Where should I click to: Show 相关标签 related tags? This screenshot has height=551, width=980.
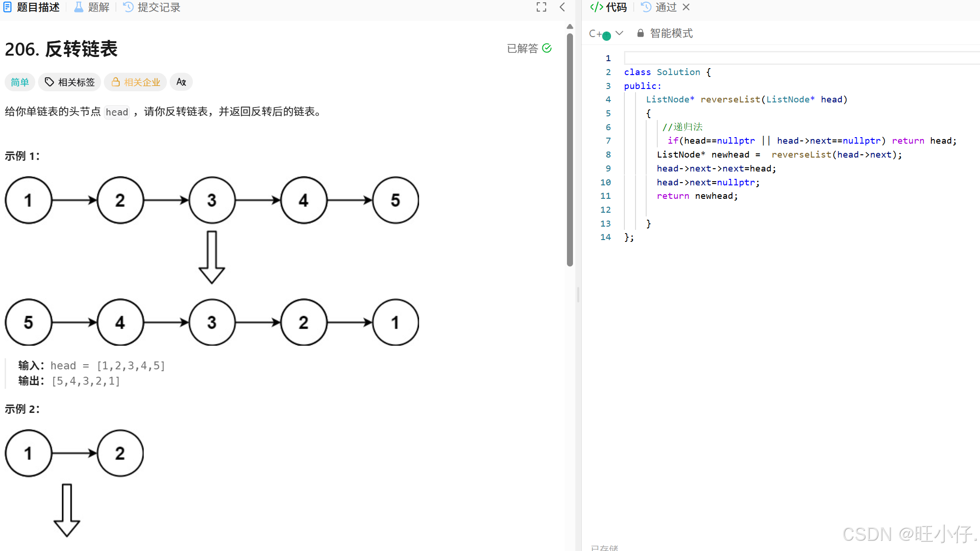point(70,82)
